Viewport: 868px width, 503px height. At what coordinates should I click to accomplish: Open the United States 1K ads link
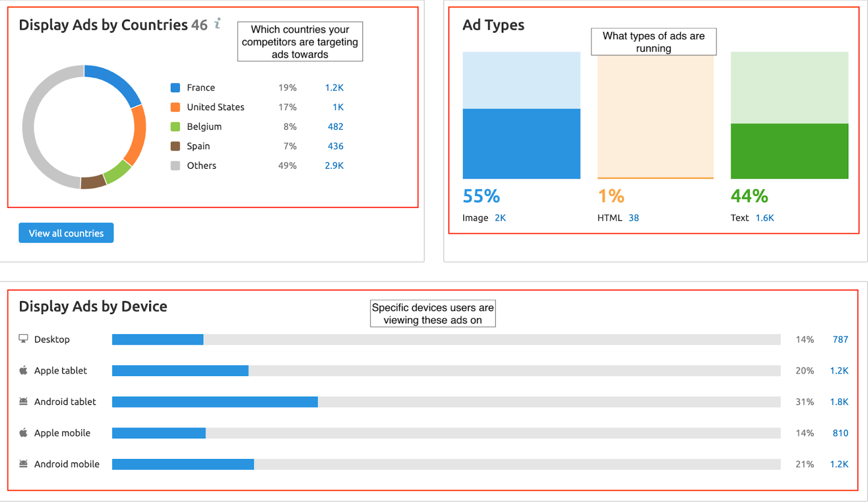point(338,107)
